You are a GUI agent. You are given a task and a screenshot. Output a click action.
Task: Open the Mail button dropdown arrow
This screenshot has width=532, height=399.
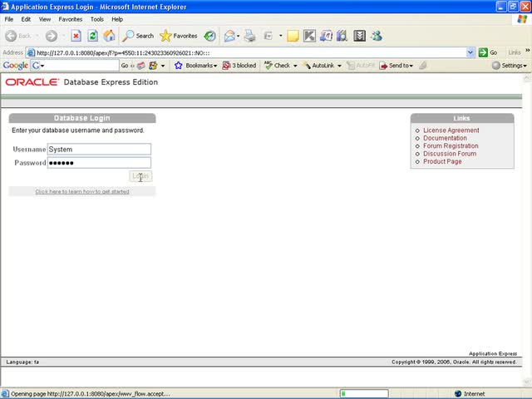point(239,36)
